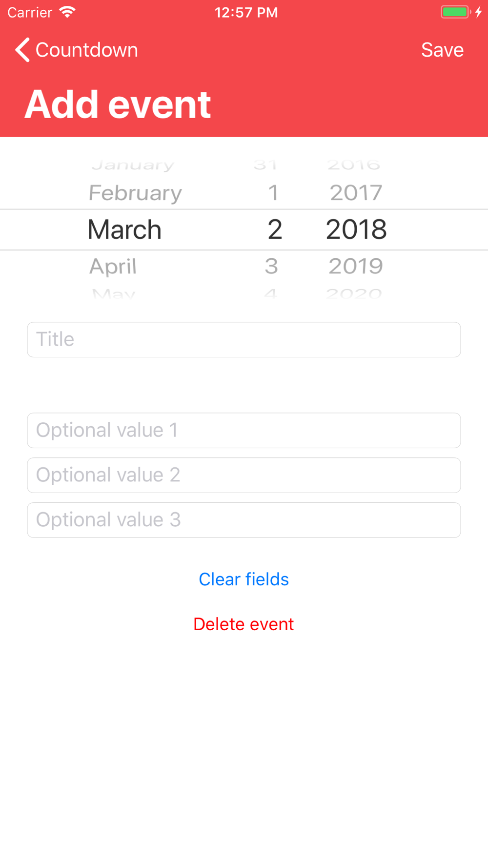Focus Optional value 1 field
Viewport: 488px width, 868px height.
[244, 431]
